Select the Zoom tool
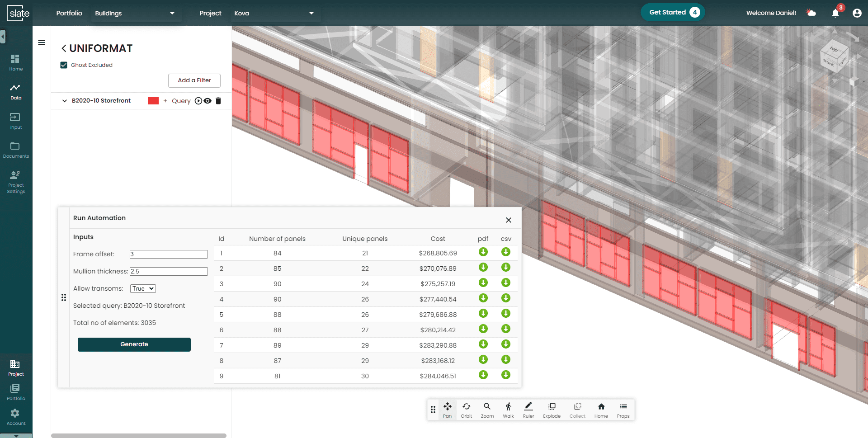Screen dimensions: 868x438 pyautogui.click(x=487, y=410)
